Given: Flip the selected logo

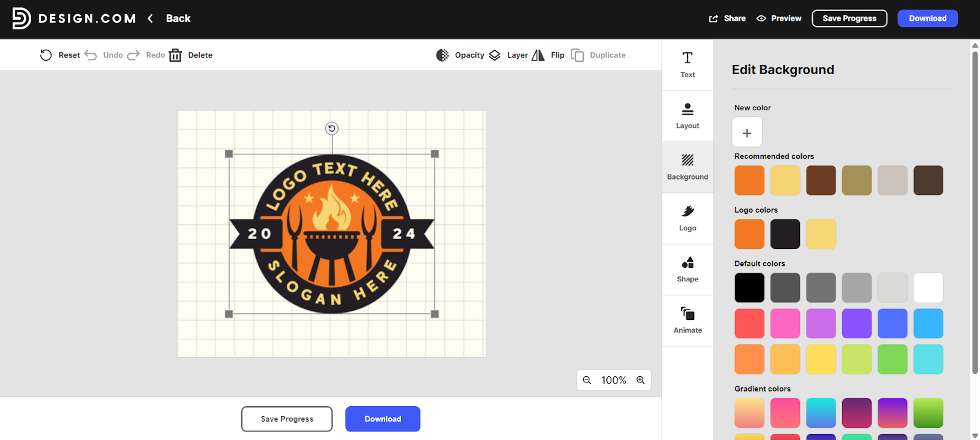Looking at the screenshot, I should click(x=548, y=55).
